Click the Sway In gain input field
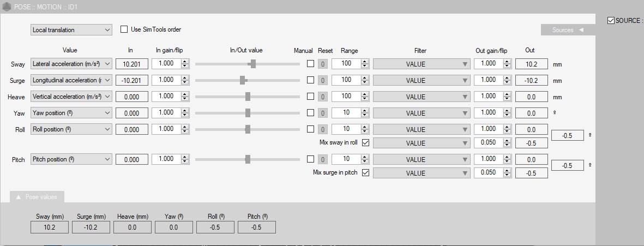 pyautogui.click(x=169, y=64)
